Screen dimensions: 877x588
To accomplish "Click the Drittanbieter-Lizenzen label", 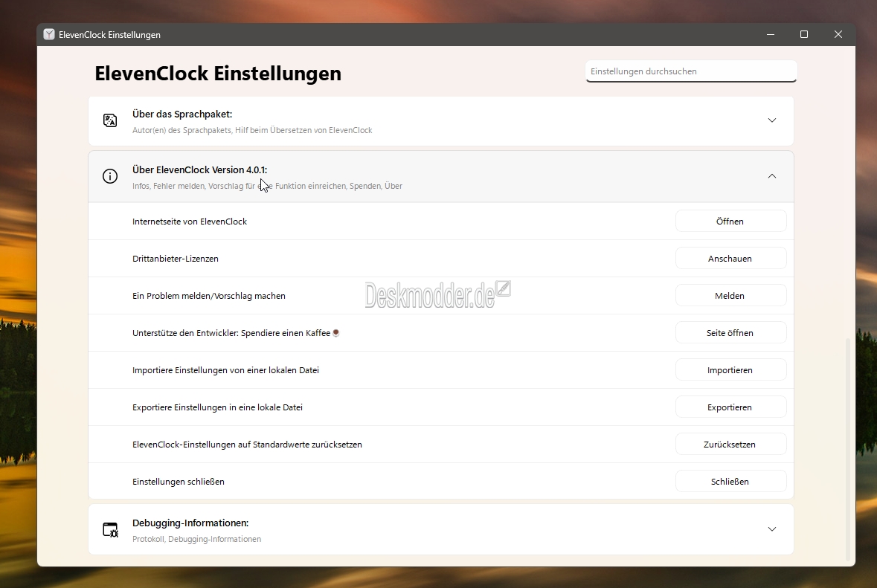I will [x=175, y=259].
